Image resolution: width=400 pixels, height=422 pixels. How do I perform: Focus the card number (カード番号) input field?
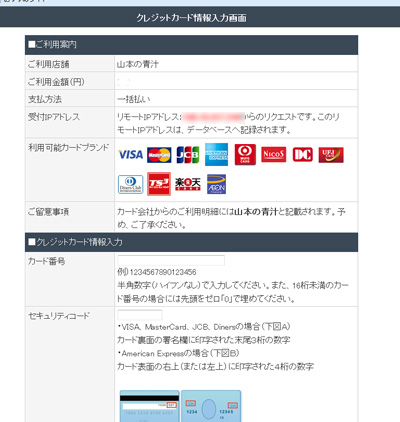171,260
